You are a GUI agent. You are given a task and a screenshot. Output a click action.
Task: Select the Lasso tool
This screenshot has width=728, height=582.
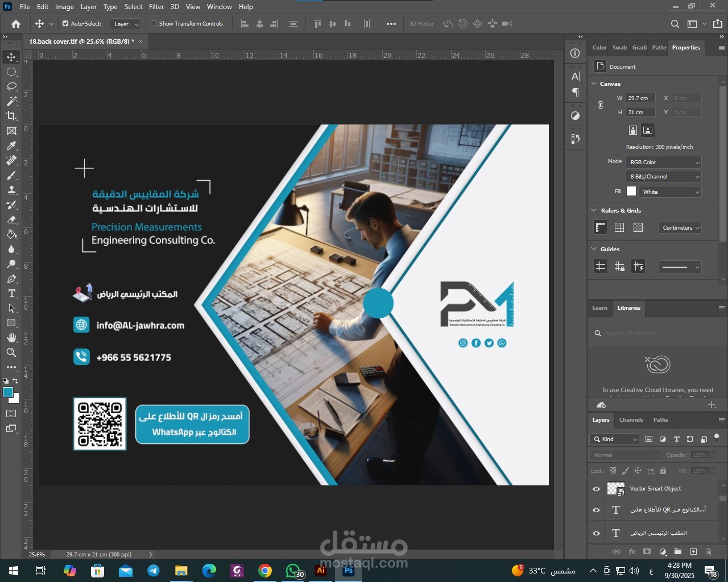(x=11, y=86)
